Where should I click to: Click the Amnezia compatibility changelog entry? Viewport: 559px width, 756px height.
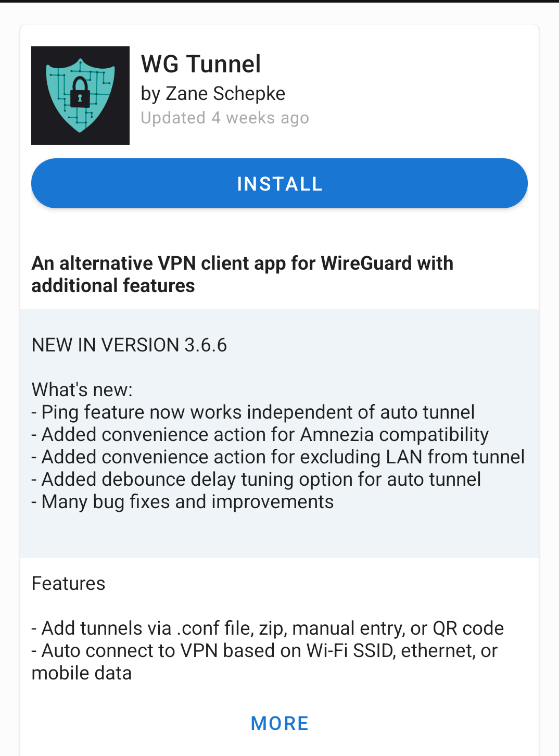260,435
